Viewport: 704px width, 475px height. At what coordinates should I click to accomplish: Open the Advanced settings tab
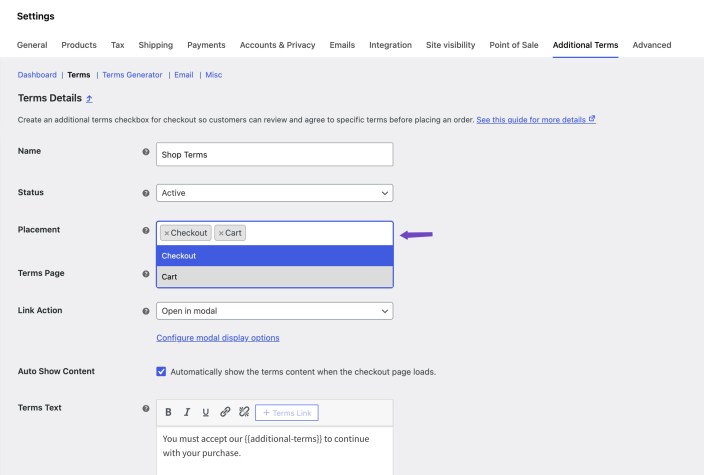coord(652,45)
